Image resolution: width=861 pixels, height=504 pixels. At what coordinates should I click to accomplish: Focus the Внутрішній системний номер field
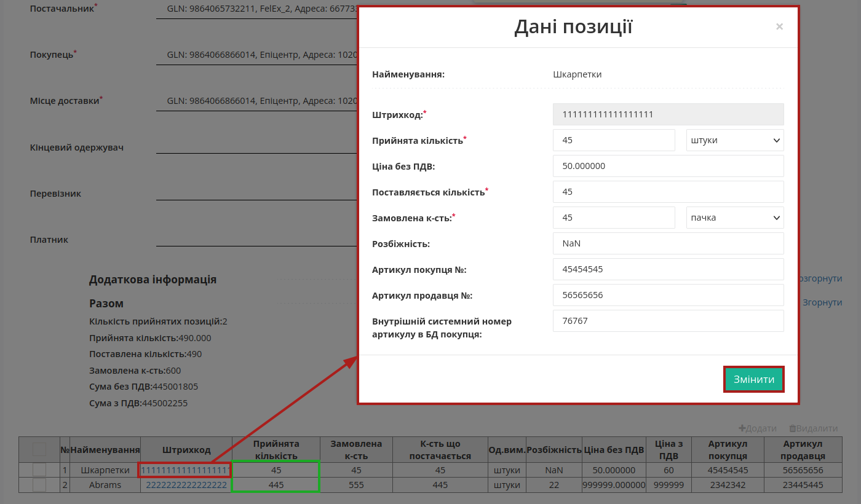[x=669, y=321]
